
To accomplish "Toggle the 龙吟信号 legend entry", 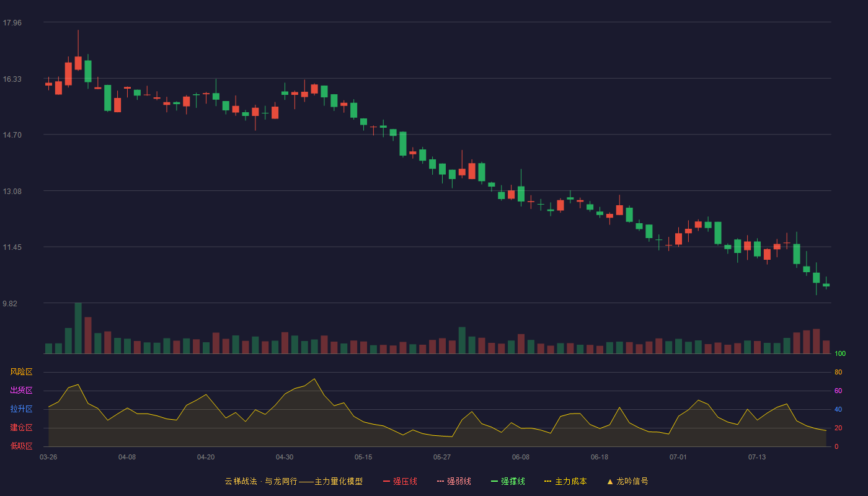I will coord(627,481).
